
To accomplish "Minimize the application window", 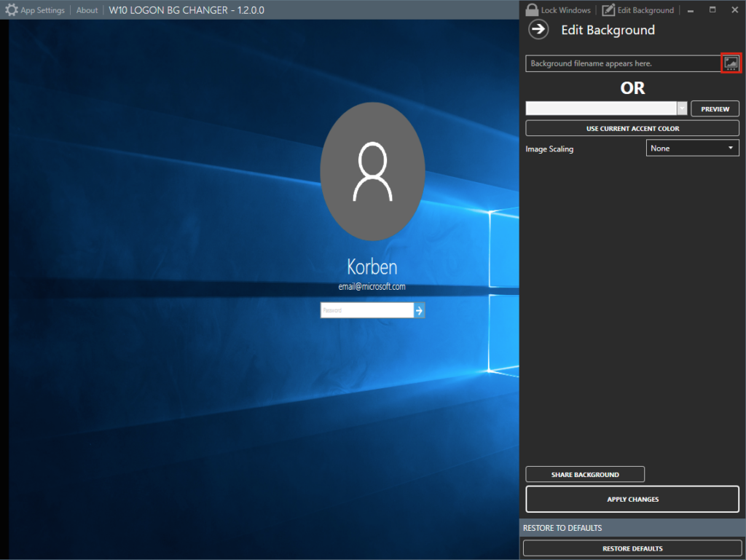I will 691,10.
